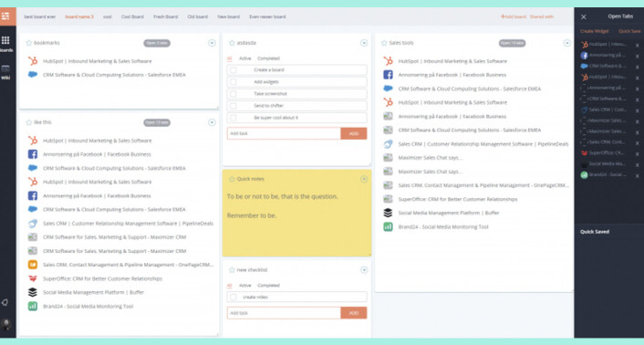The height and width of the screenshot is (345, 644).
Task: Switch to 'Old board' tab
Action: [198, 16]
